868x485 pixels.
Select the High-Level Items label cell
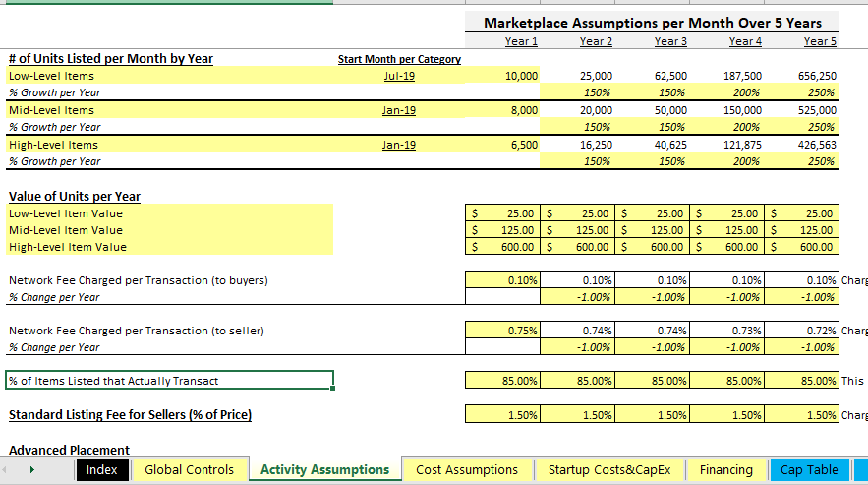(169, 145)
